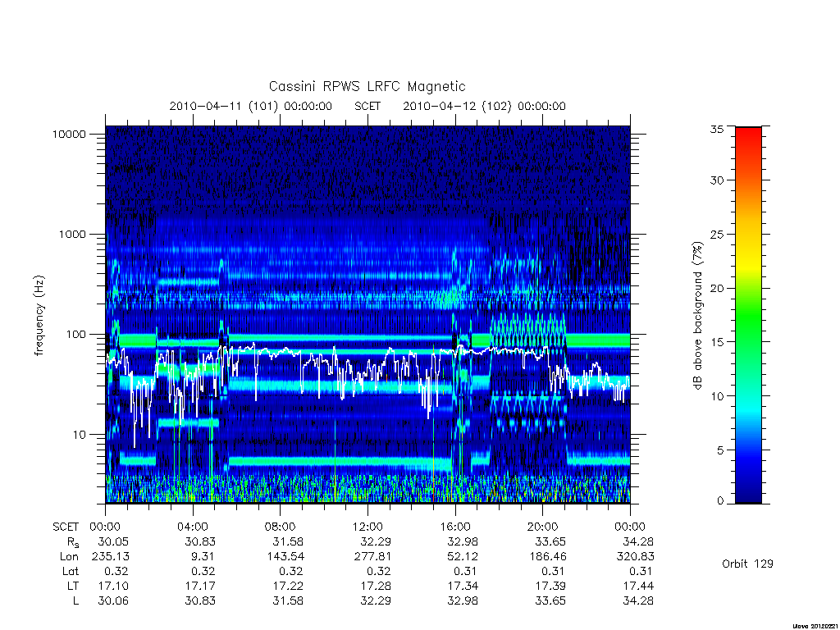This screenshot has width=840, height=630.
Task: Click the 12:00 SCET time tick label
Action: point(367,527)
